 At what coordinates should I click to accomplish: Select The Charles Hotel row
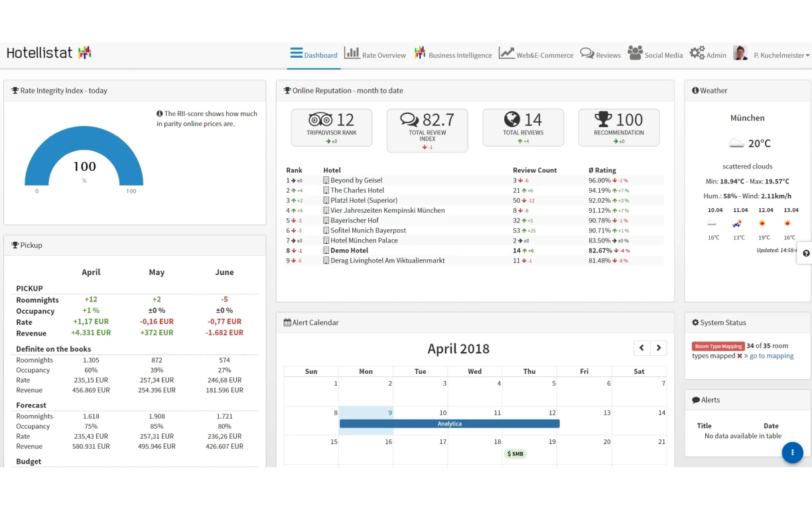pyautogui.click(x=474, y=190)
